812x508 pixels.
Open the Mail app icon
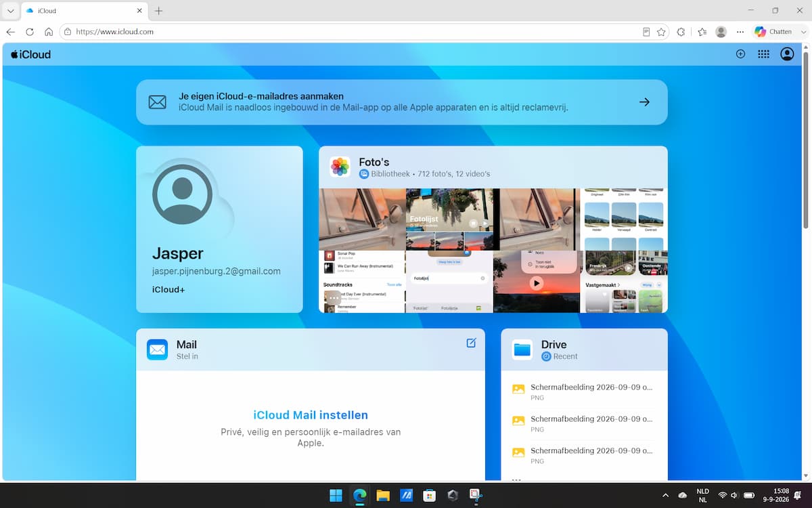[157, 350]
